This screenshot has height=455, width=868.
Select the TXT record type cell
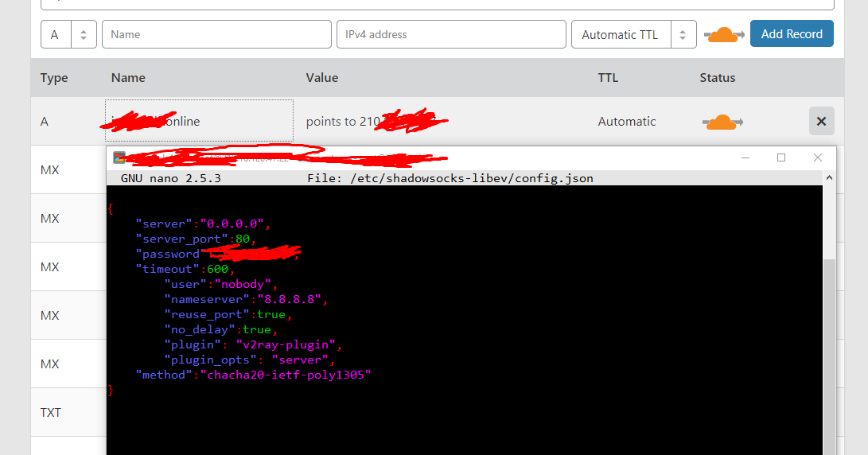pos(50,412)
